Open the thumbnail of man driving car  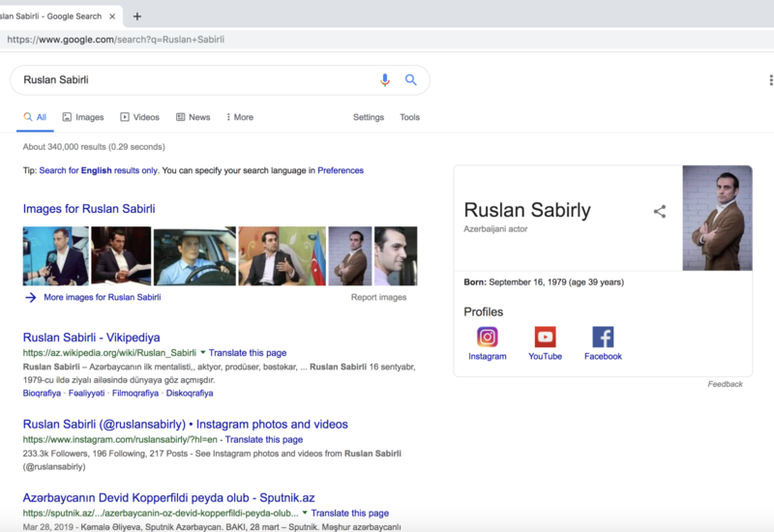coord(195,256)
